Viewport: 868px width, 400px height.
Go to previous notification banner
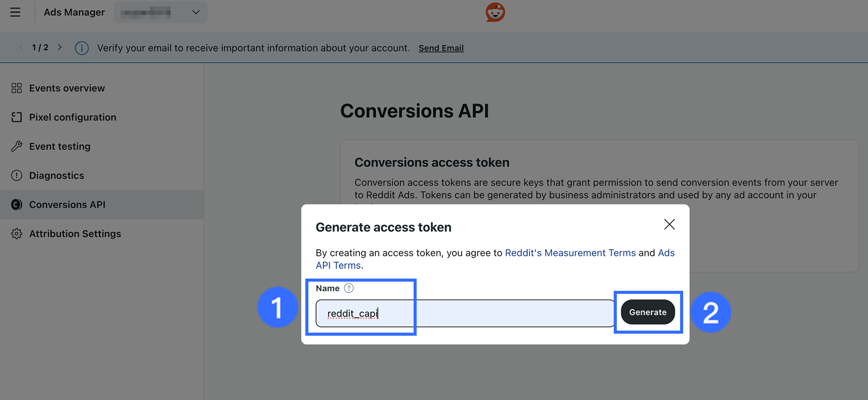pyautogui.click(x=21, y=47)
